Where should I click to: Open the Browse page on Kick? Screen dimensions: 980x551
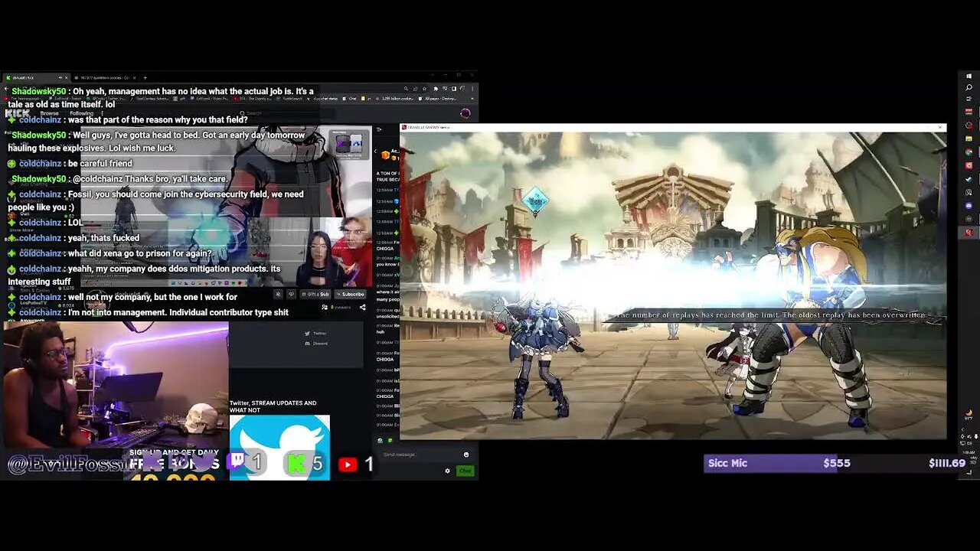49,113
